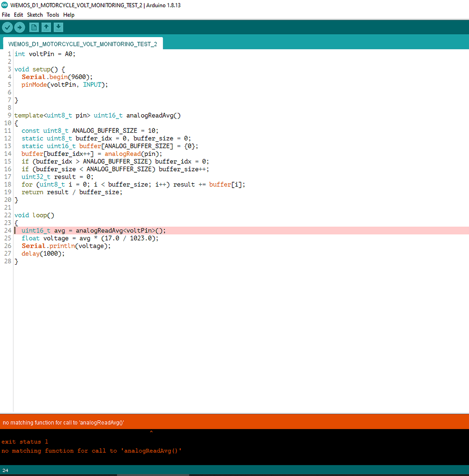Image resolution: width=469 pixels, height=476 pixels.
Task: Expand the console with the caret arrow
Action: (x=151, y=431)
